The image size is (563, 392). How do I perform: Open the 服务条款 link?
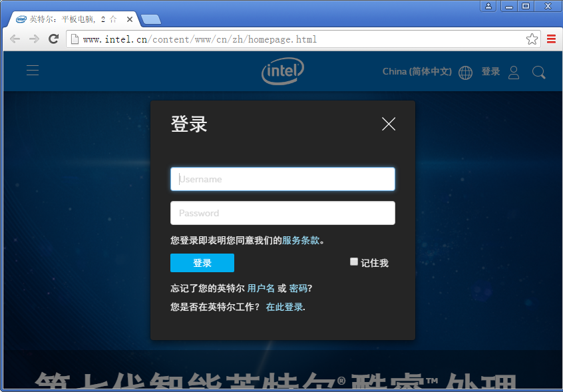pyautogui.click(x=301, y=240)
